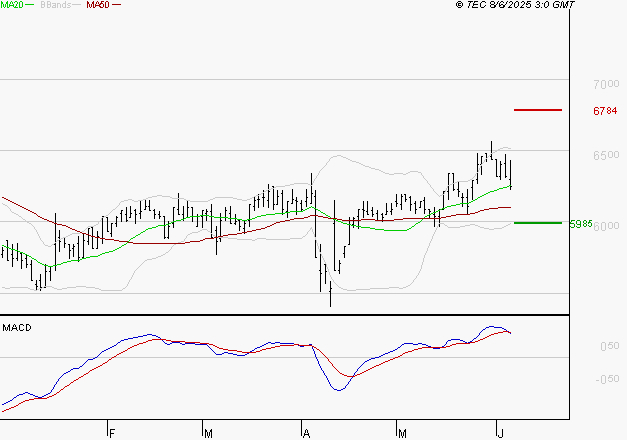
Task: Click the first M (March) axis label
Action: 208,434
